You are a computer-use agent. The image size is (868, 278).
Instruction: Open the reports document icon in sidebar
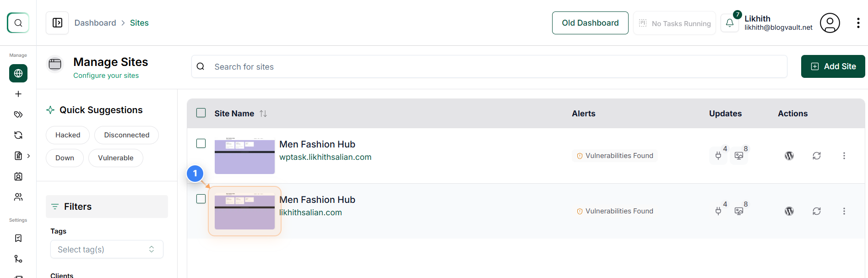pos(18,156)
